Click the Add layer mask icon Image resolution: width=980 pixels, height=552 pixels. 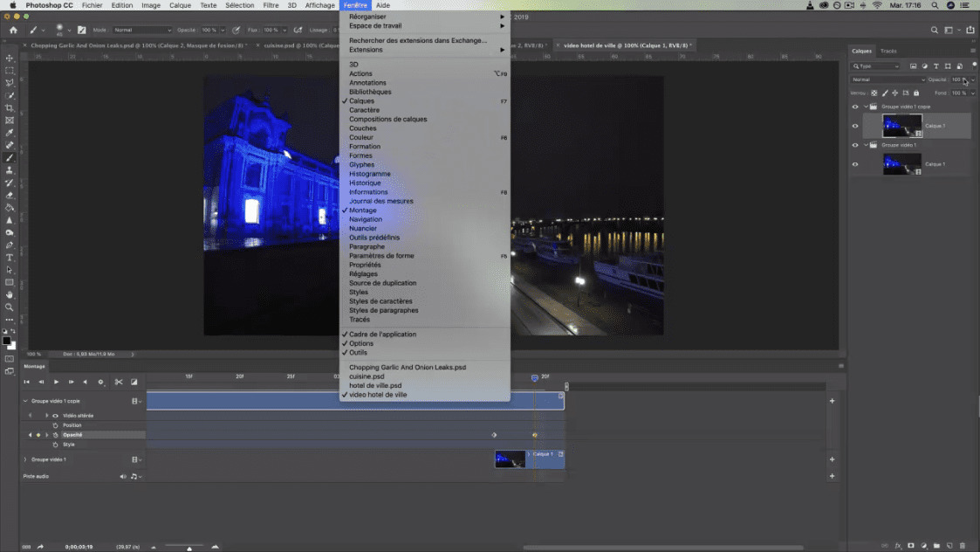pos(911,545)
